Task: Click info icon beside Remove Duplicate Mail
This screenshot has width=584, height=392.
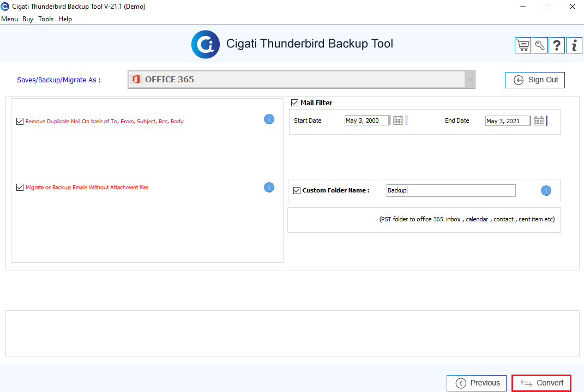Action: (269, 119)
